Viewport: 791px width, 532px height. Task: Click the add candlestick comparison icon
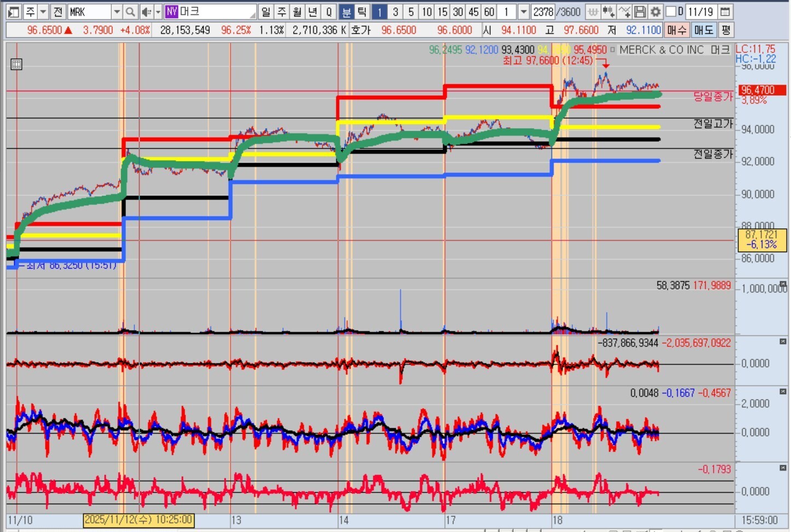[x=608, y=11]
